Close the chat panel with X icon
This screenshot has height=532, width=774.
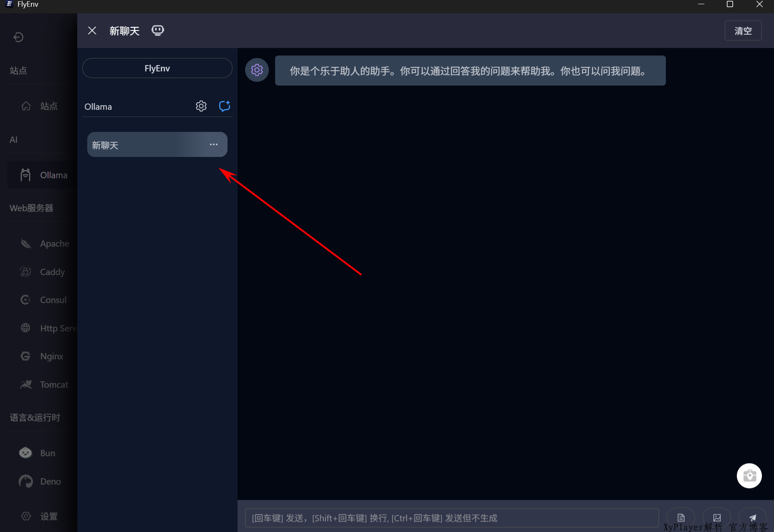[92, 30]
